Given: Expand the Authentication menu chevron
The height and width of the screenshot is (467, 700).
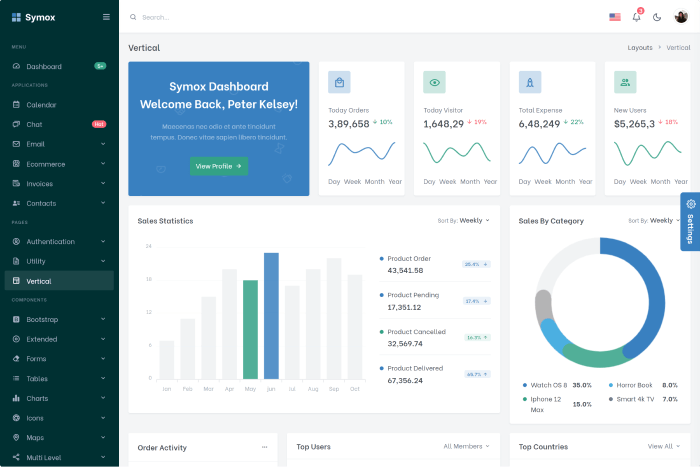Looking at the screenshot, I should (103, 241).
